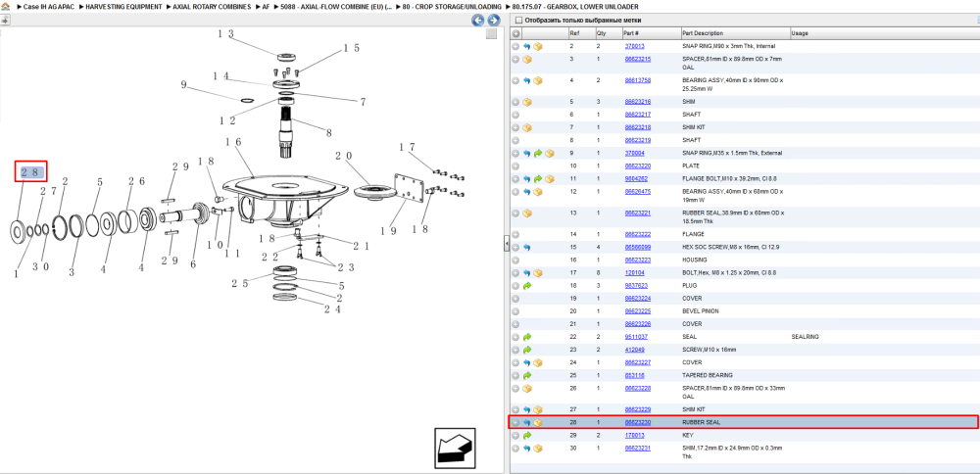Click the blue arrow icon for SNAP RING Ref 2

pyautogui.click(x=527, y=47)
